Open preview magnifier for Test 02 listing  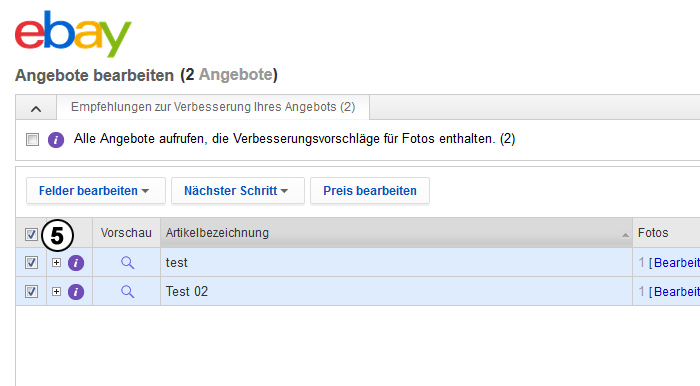click(x=127, y=291)
